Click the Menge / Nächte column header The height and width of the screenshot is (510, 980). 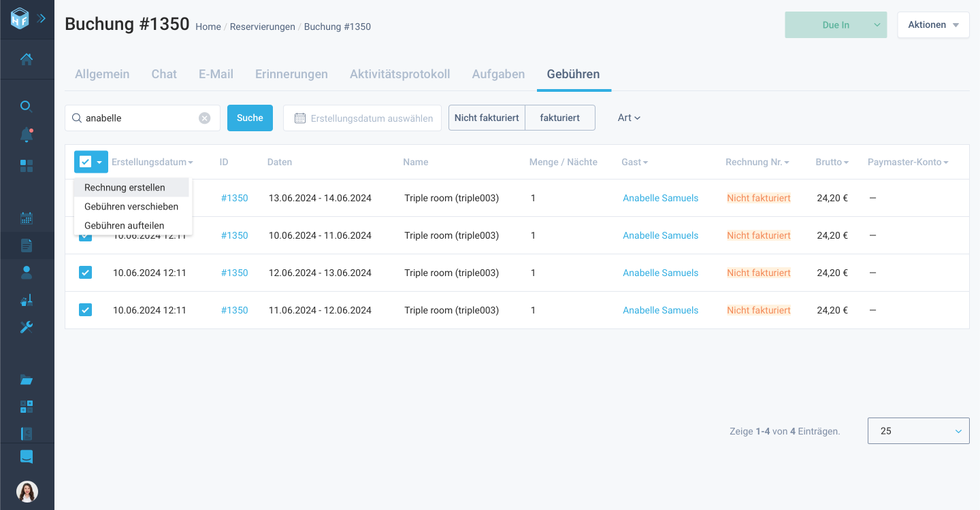pos(563,163)
